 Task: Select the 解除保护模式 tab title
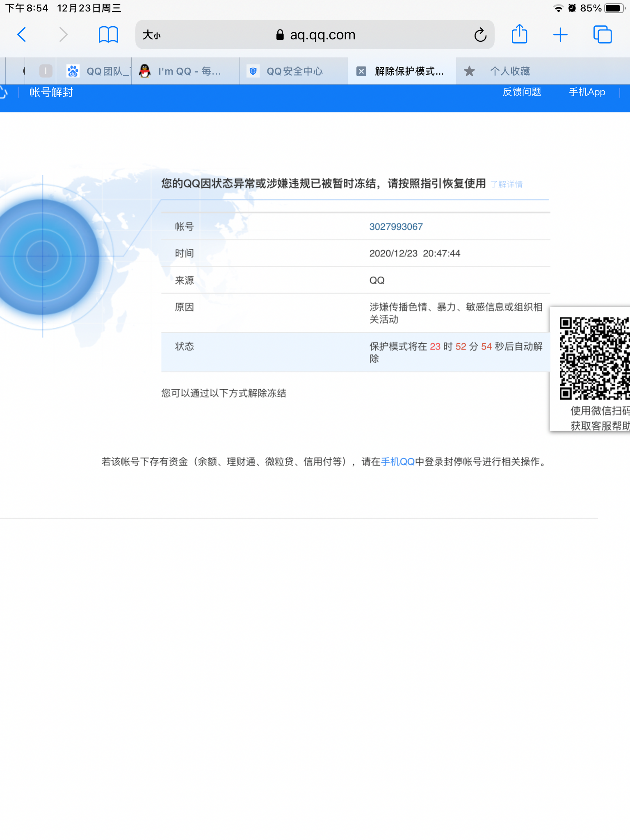point(409,71)
